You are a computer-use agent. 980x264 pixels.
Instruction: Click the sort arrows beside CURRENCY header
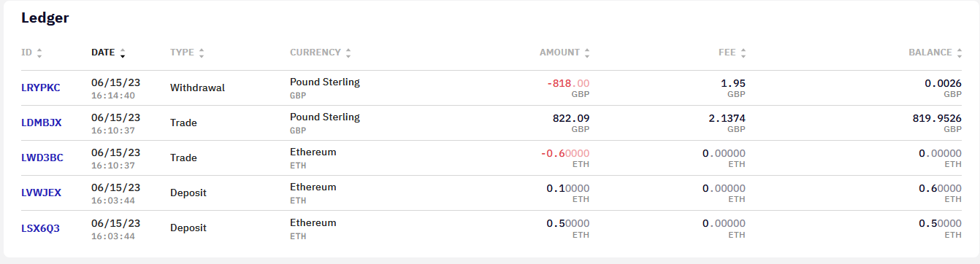click(x=348, y=53)
